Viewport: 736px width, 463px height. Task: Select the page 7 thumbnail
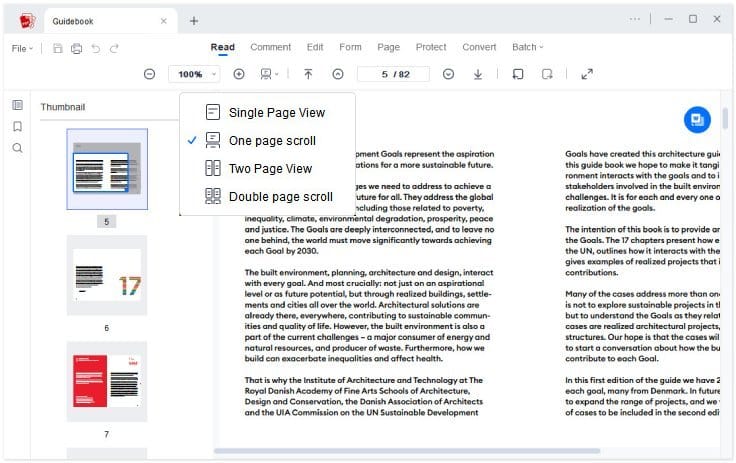[x=107, y=381]
